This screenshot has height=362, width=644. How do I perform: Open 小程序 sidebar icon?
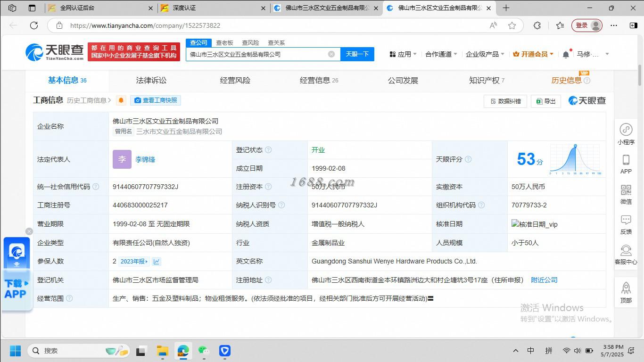tap(626, 134)
